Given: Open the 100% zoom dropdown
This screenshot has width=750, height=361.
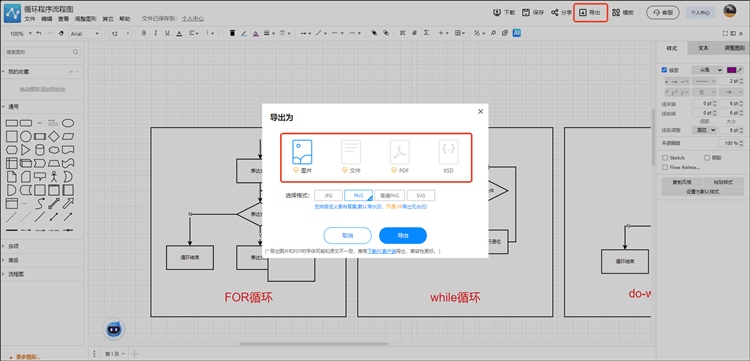Looking at the screenshot, I should tap(21, 33).
